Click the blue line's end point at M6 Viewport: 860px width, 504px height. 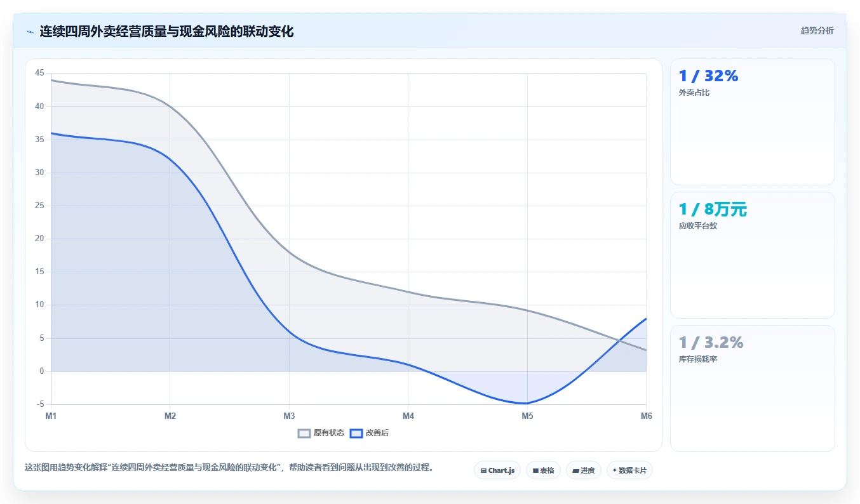[646, 319]
